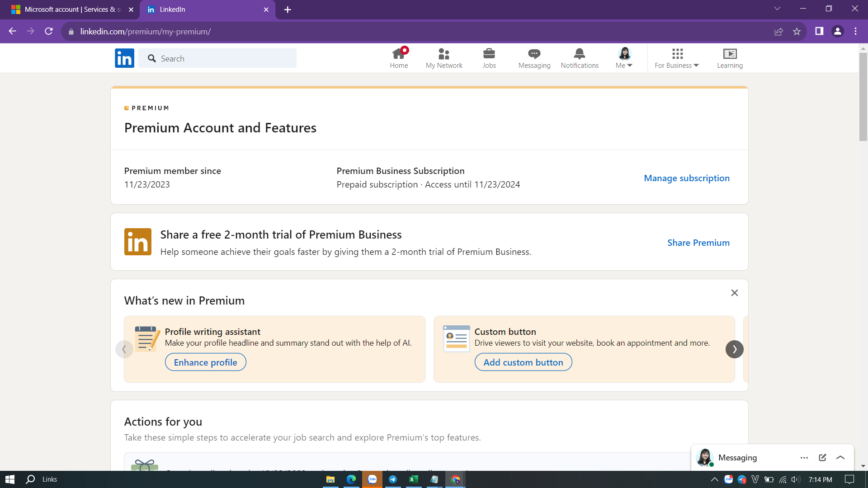Show previous carousel card in What's new

pos(124,349)
